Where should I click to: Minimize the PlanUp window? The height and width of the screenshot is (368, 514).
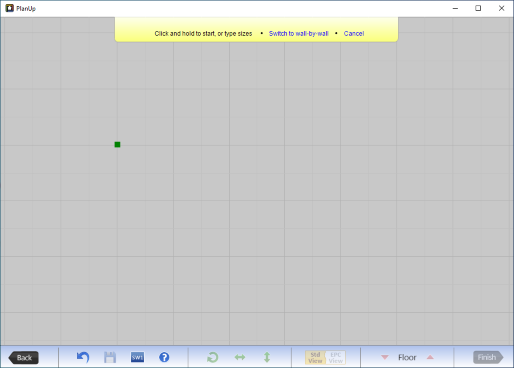(455, 8)
